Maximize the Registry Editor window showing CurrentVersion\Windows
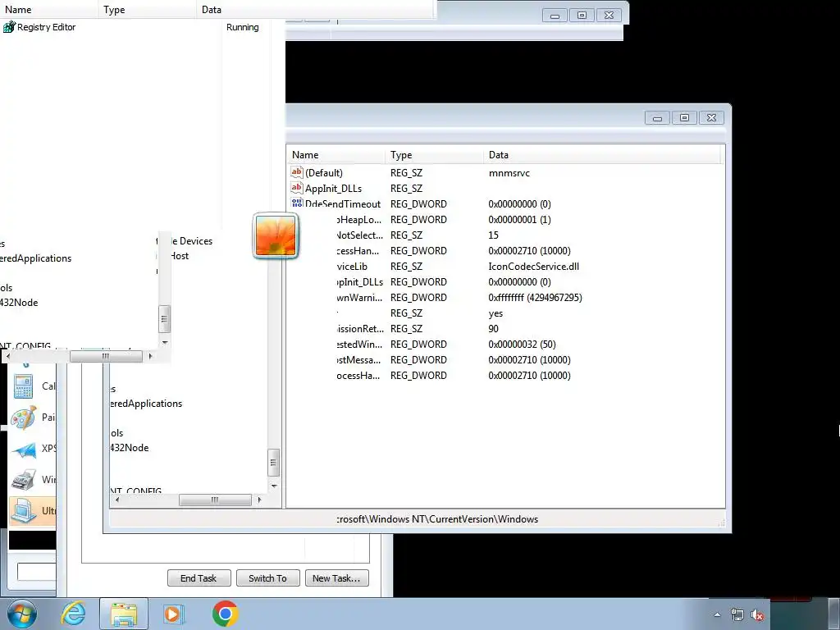This screenshot has height=630, width=840. [x=684, y=117]
